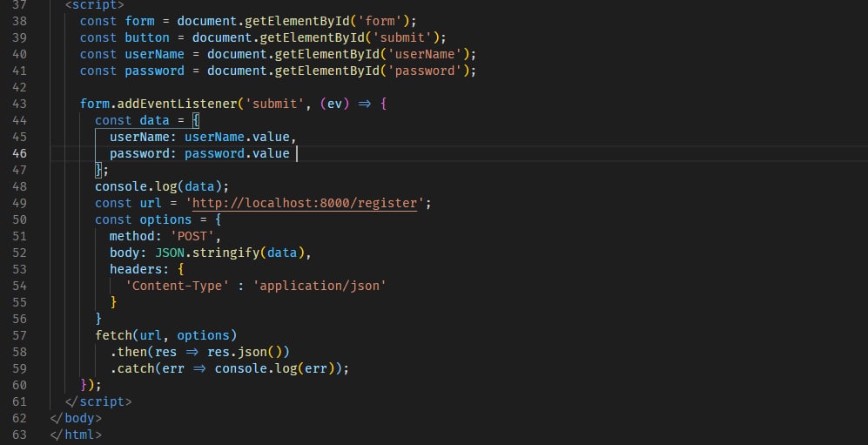Click .then on line 58

coord(128,352)
